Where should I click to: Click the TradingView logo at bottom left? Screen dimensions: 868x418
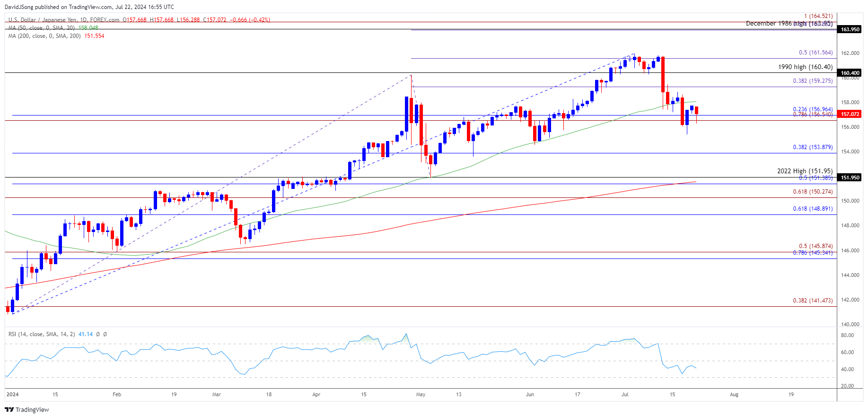point(27,409)
